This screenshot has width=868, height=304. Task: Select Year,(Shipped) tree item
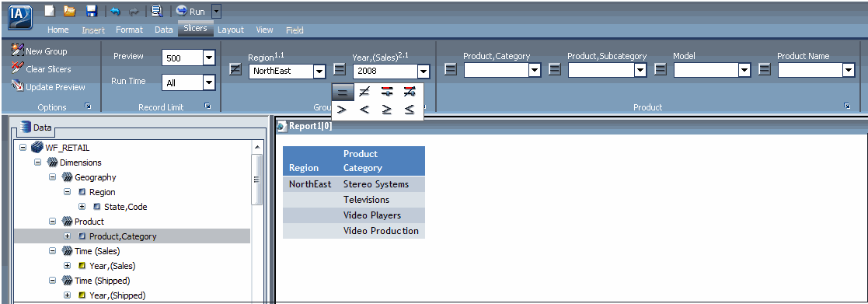(x=117, y=295)
